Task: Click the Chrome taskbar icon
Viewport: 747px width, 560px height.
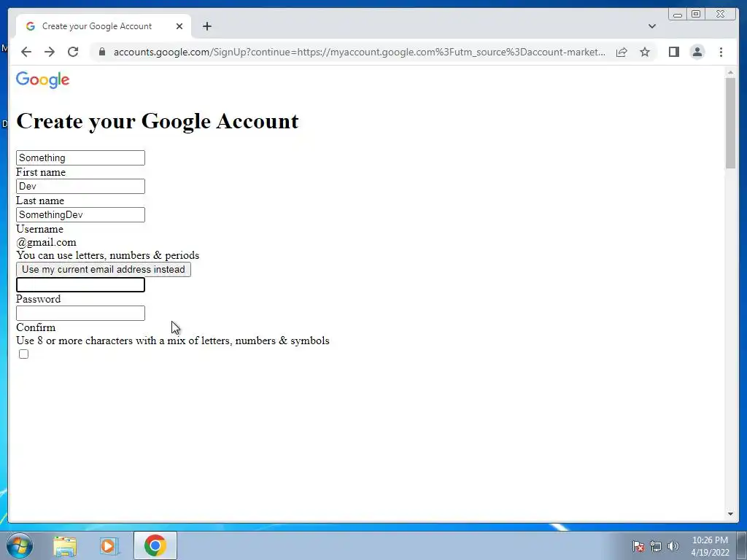Action: coord(155,545)
